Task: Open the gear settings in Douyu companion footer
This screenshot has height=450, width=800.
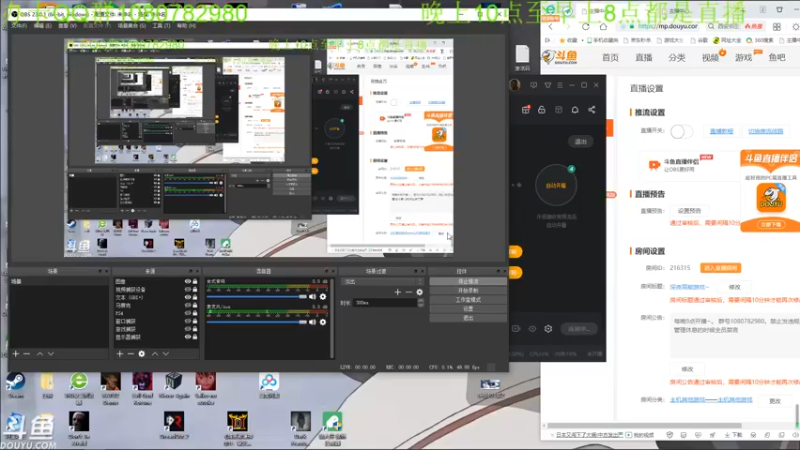Action: pos(548,329)
